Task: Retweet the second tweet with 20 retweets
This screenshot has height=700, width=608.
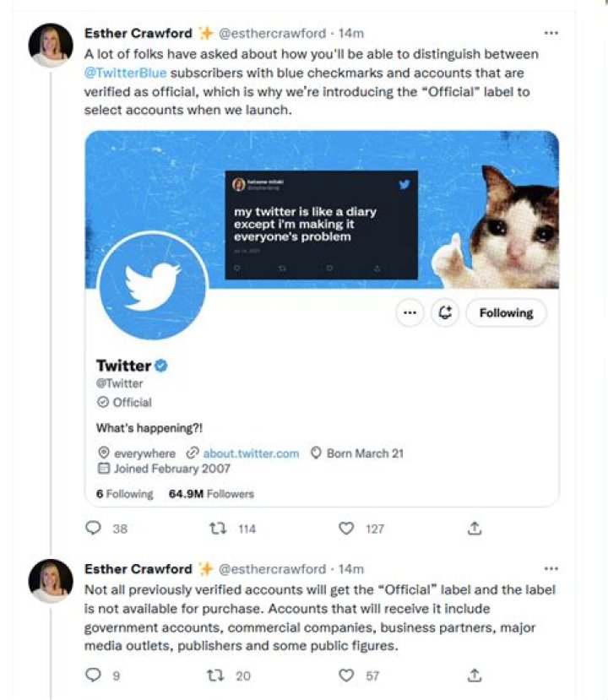Action: point(216,676)
